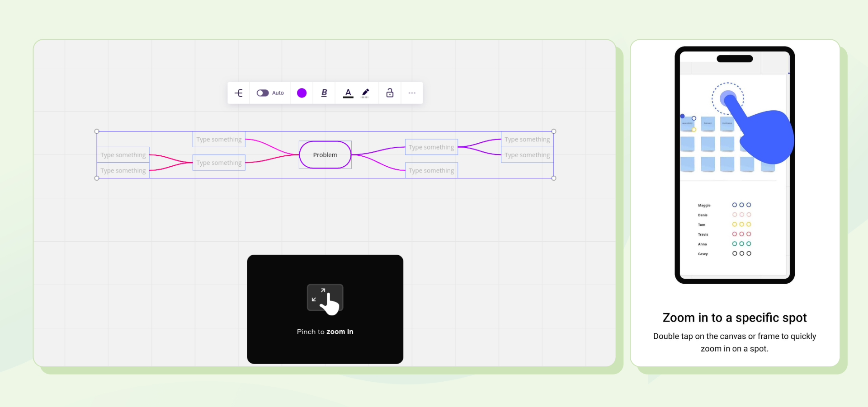Click the 'Zoom in to a specific spot' heading
The width and height of the screenshot is (868, 407).
735,318
